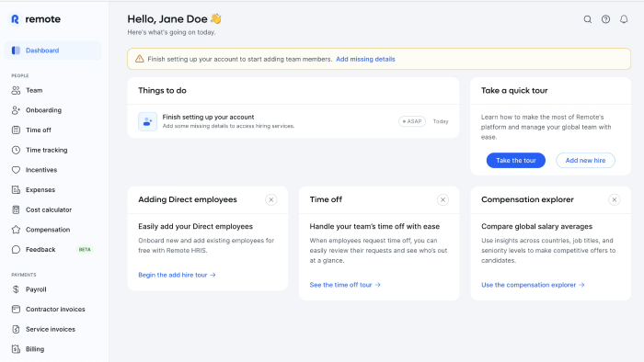The height and width of the screenshot is (362, 644).
Task: Click the Compensation star icon
Action: pyautogui.click(x=16, y=230)
